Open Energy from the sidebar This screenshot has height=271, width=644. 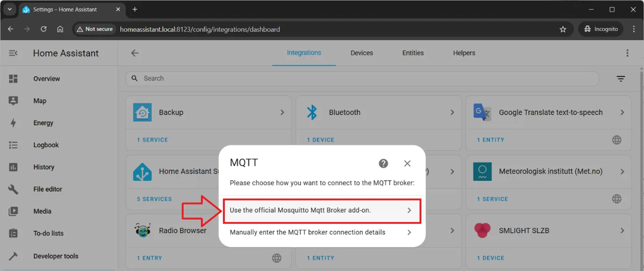coord(43,123)
